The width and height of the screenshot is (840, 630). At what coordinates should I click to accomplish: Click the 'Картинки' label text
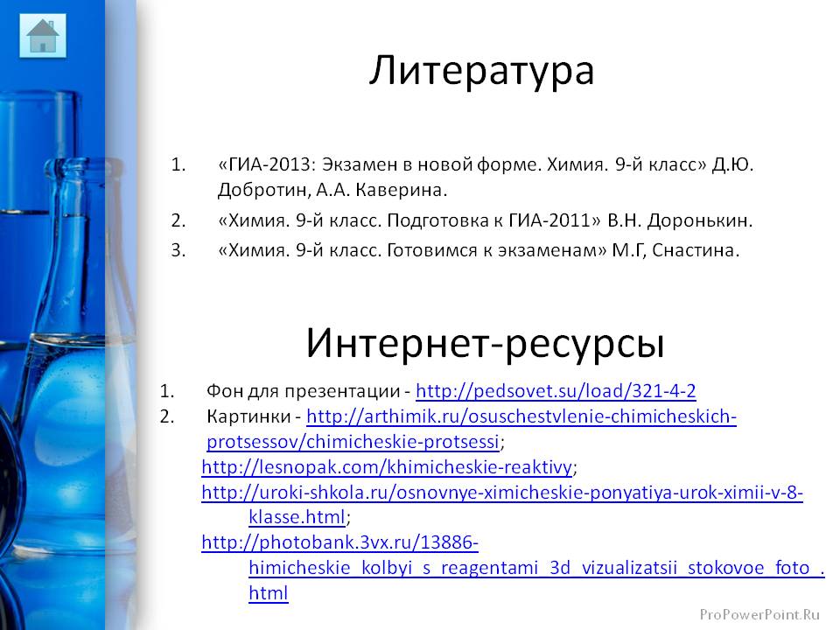coord(248,416)
